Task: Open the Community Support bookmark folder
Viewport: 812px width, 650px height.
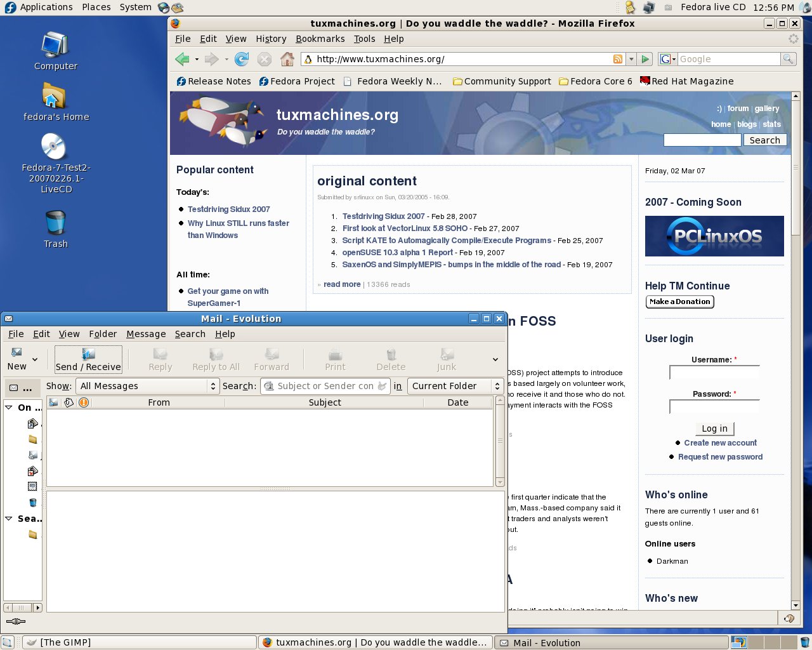Action: (x=502, y=81)
